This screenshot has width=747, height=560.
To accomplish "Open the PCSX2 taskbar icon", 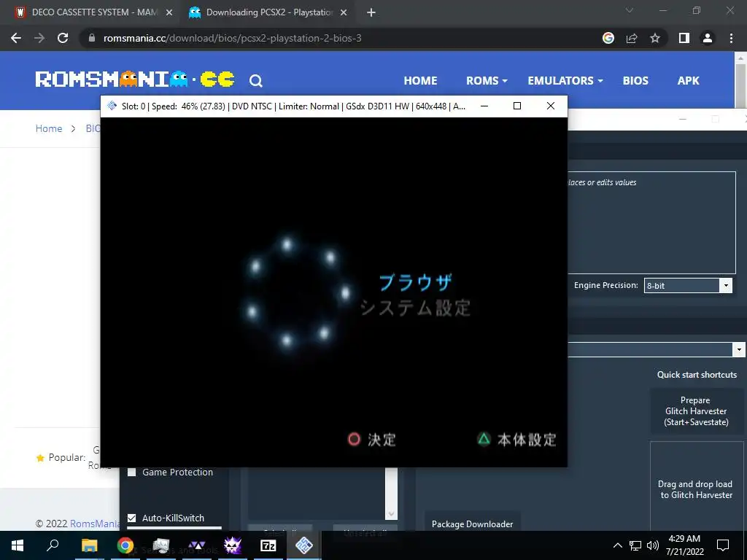I will [x=304, y=545].
